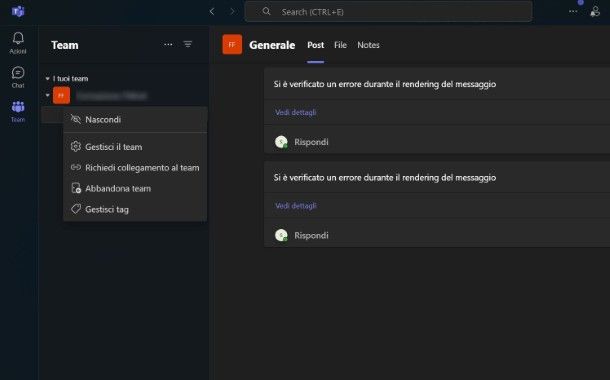Go forward with the right arrow

(x=232, y=12)
